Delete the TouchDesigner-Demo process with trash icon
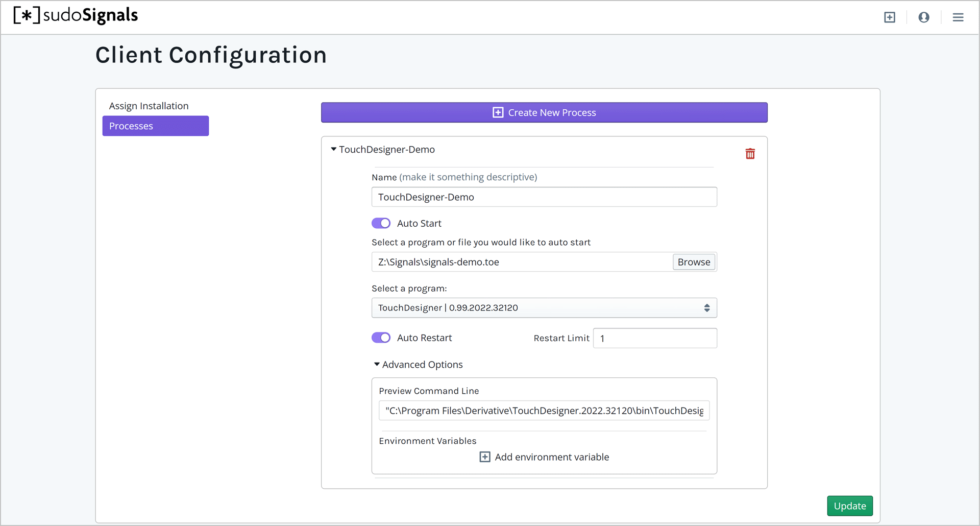 pos(750,154)
